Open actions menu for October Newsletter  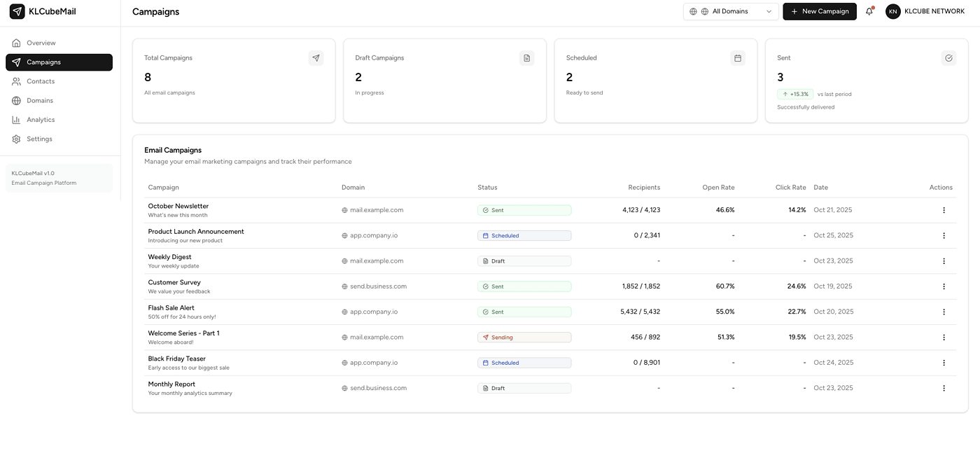pos(944,210)
